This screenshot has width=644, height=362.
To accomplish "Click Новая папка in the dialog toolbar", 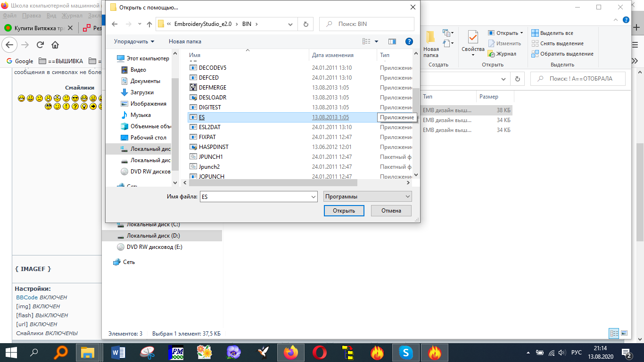I will [x=185, y=41].
